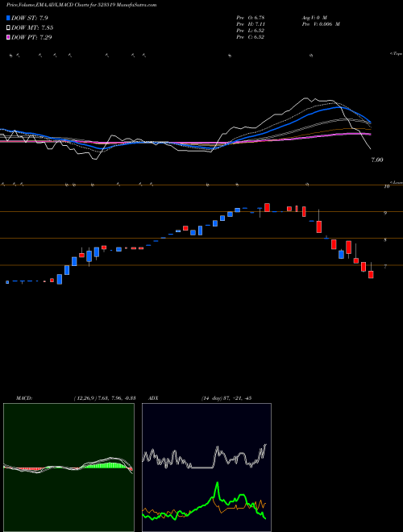Click the tall red candlestick at the peak
This screenshot has width=403, height=532.
pyautogui.click(x=267, y=207)
